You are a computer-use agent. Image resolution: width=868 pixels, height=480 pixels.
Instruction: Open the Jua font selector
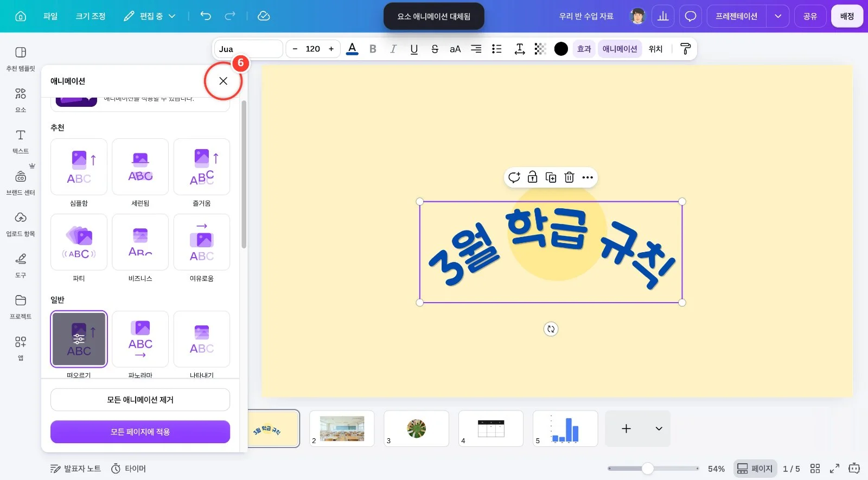coord(248,49)
